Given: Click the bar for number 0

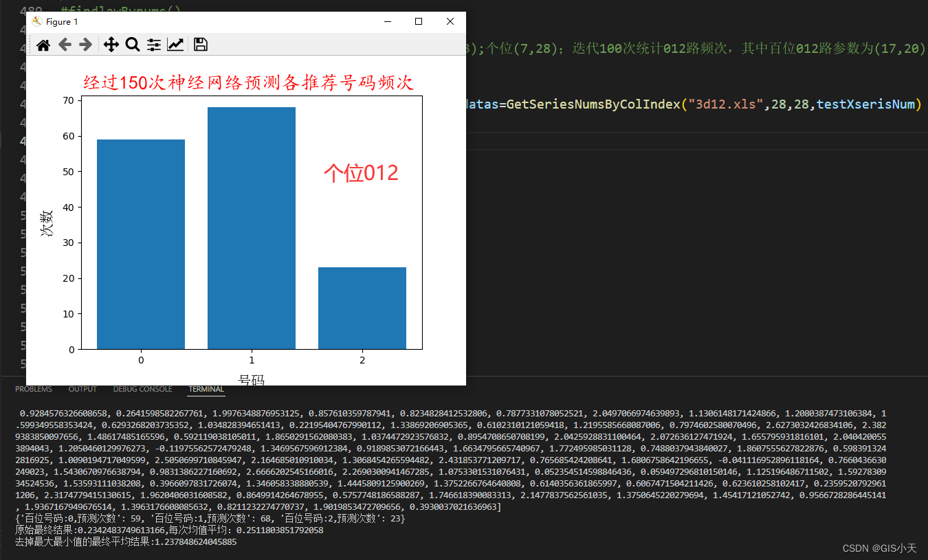Looking at the screenshot, I should coord(141,244).
